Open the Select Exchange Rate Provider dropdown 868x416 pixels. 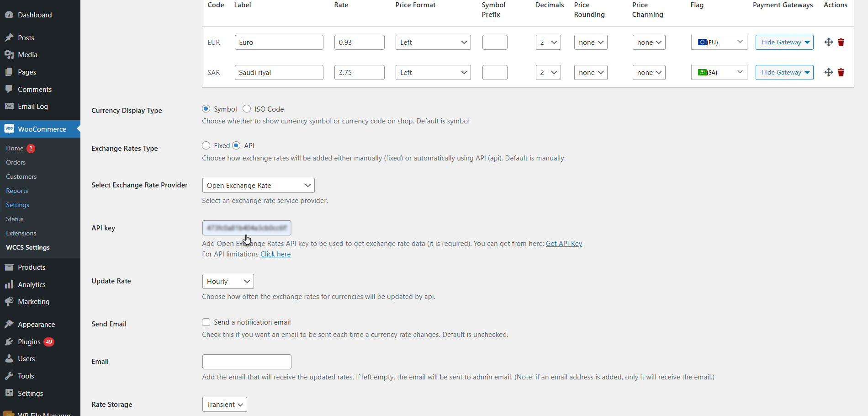(x=258, y=185)
